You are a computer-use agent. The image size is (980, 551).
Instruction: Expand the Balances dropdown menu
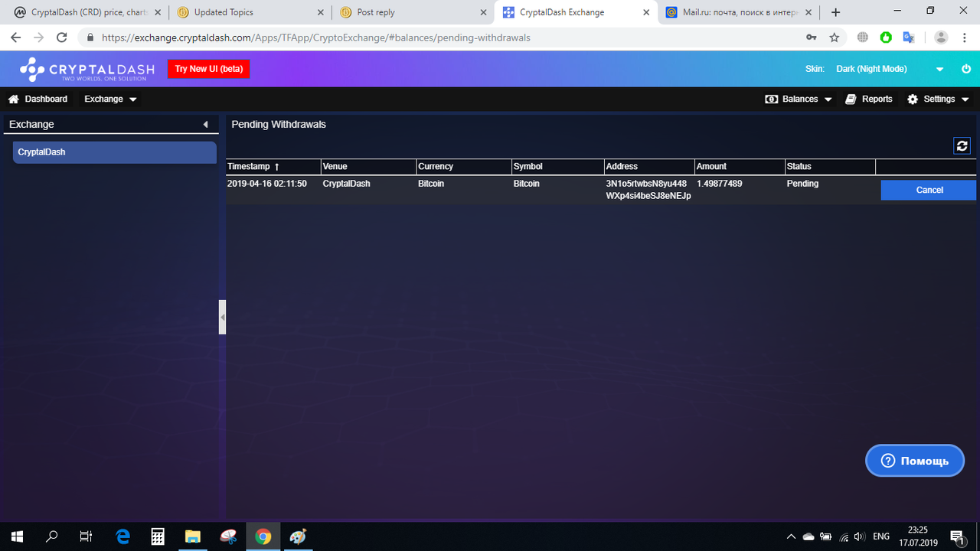(799, 99)
